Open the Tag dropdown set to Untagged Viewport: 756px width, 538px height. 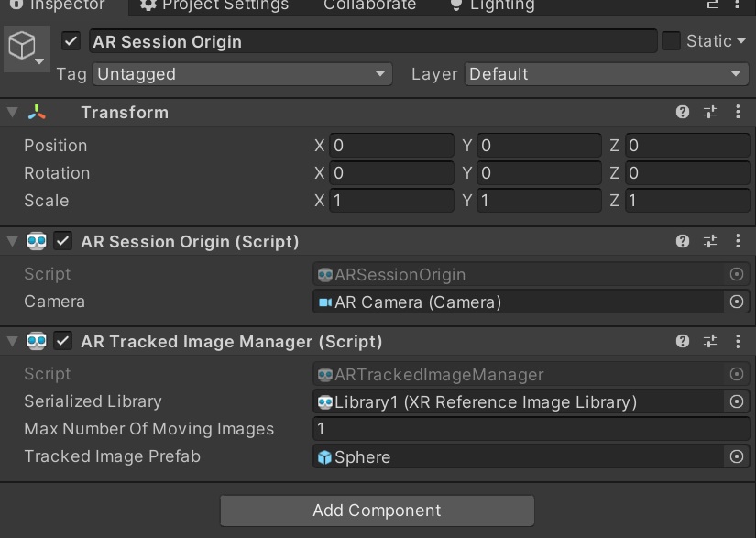[242, 74]
